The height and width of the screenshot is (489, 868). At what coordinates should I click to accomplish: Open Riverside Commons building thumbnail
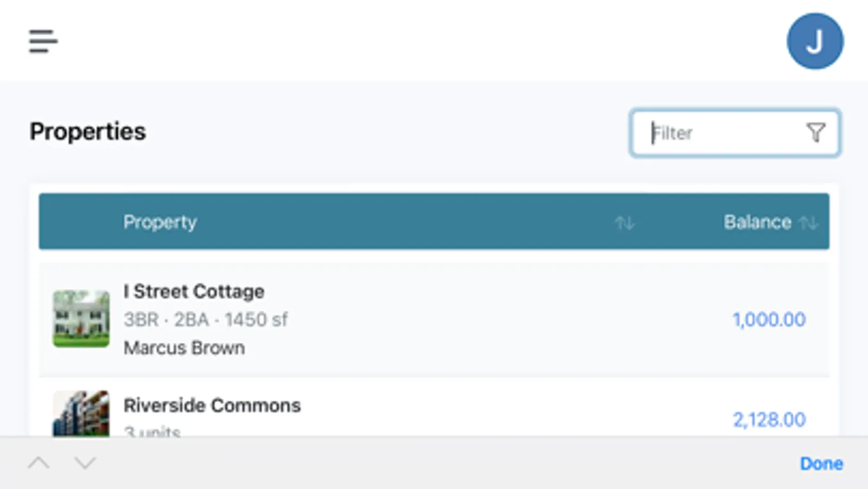coord(81,414)
